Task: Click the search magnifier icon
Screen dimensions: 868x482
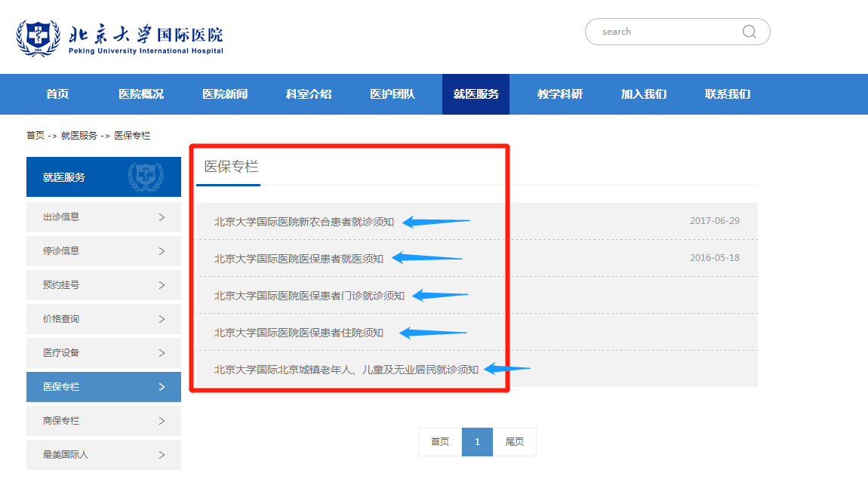Action: point(749,32)
